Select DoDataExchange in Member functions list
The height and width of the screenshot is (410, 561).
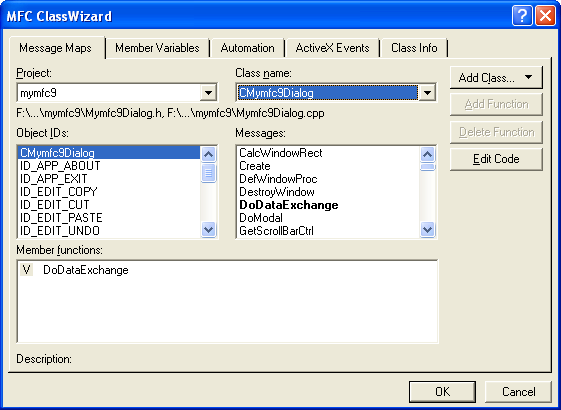tap(86, 270)
